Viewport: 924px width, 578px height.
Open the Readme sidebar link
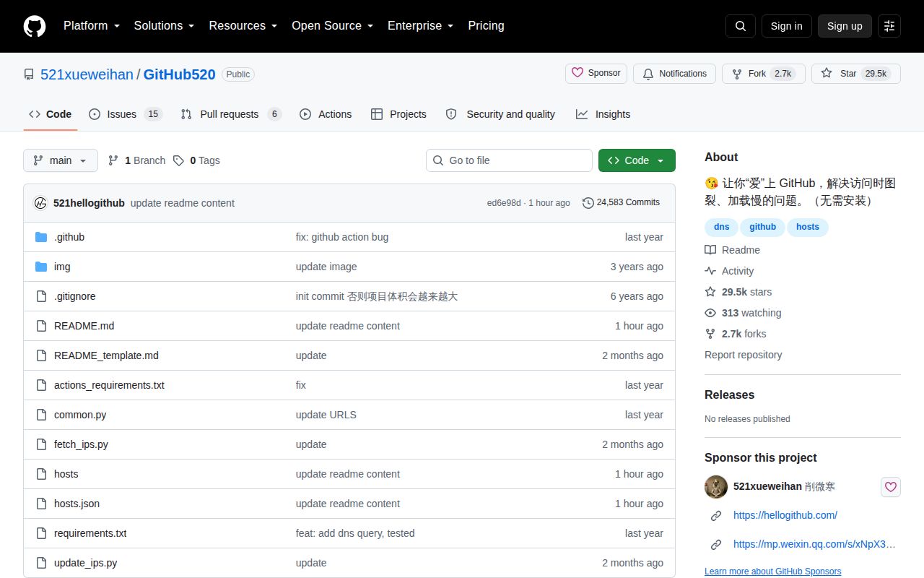click(x=733, y=250)
